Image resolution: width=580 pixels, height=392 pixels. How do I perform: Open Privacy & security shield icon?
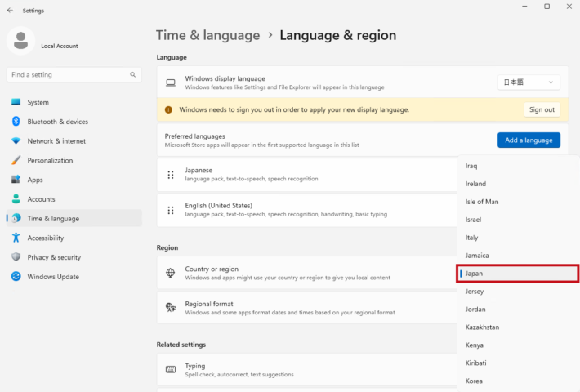coord(16,257)
